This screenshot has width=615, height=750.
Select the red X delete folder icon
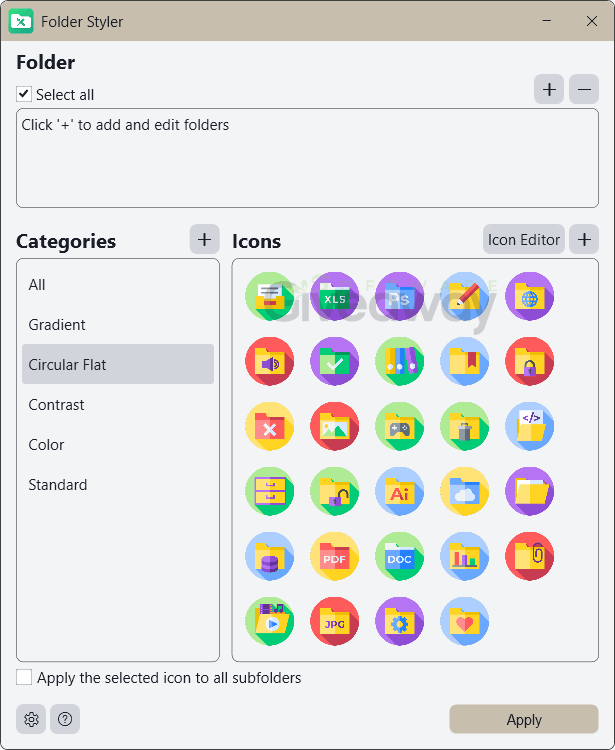click(270, 426)
